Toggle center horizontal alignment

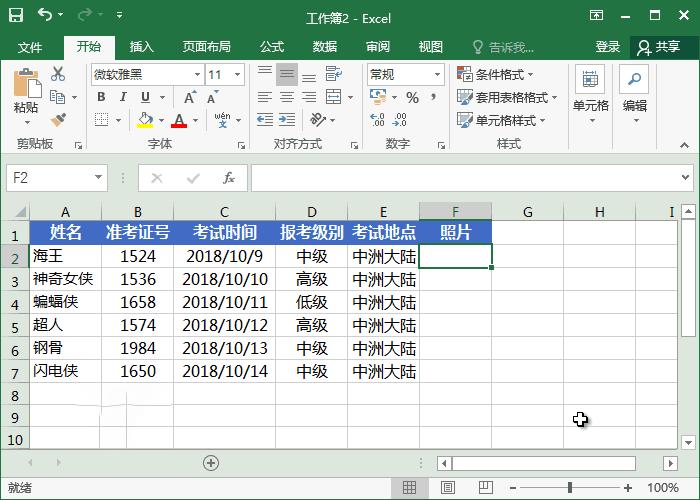[287, 97]
